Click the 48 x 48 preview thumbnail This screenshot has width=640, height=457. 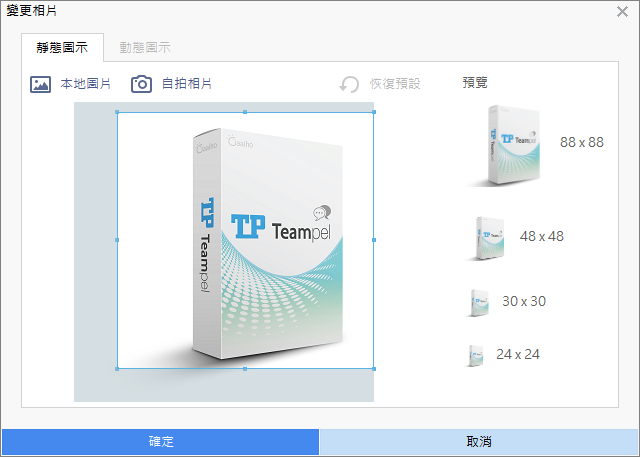(x=487, y=239)
